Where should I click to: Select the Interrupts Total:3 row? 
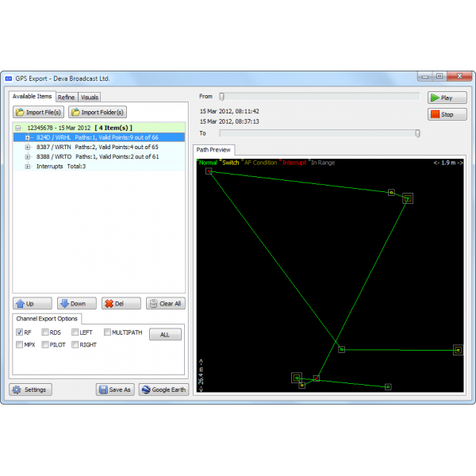coord(99,167)
